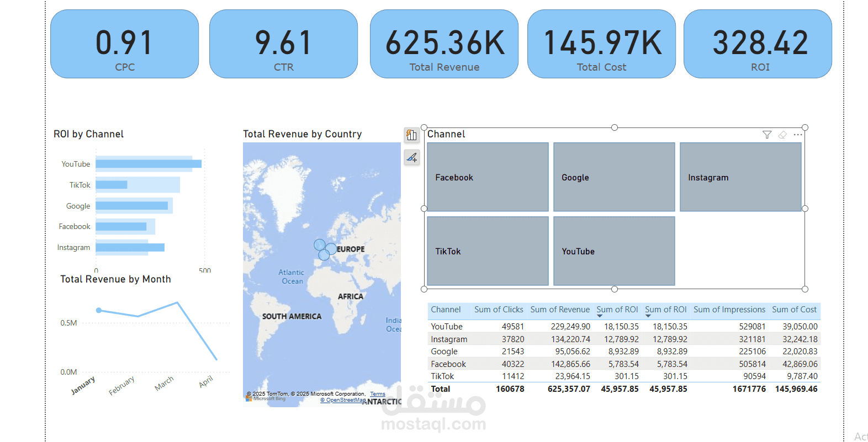Screen dimensions: 868x442
Task: Click the 145,969.46 total cost cell
Action: 796,389
